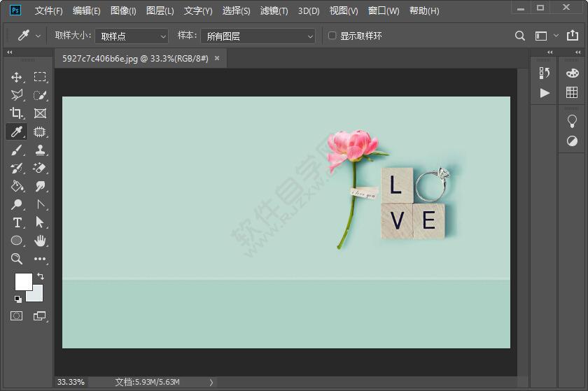Click the Share icon in options bar
The height and width of the screenshot is (391, 588).
[573, 36]
